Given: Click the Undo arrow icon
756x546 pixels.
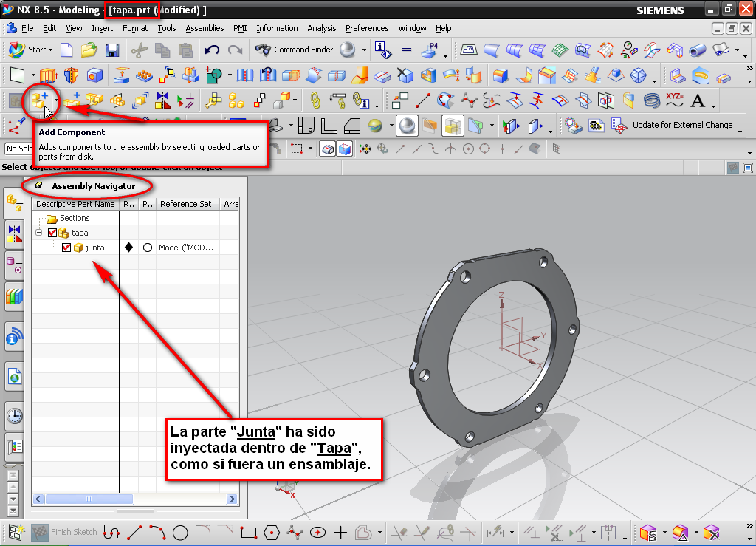Looking at the screenshot, I should pyautogui.click(x=212, y=50).
